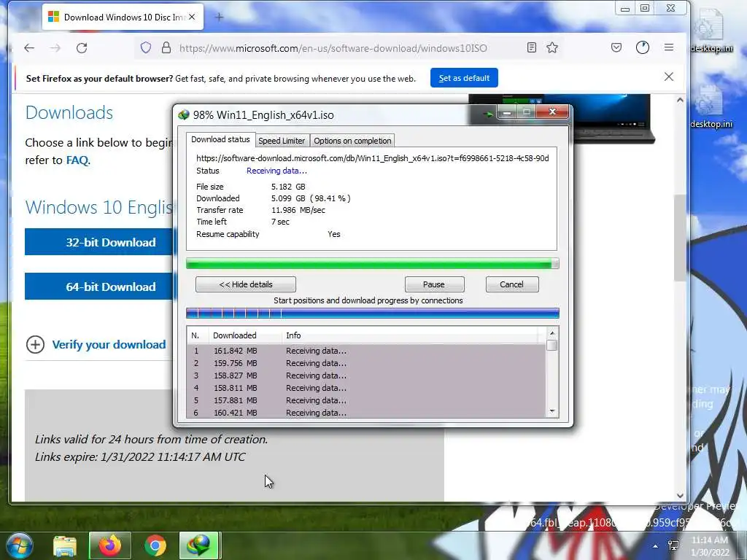
Task: Open the tracking protection shield icon
Action: (146, 47)
